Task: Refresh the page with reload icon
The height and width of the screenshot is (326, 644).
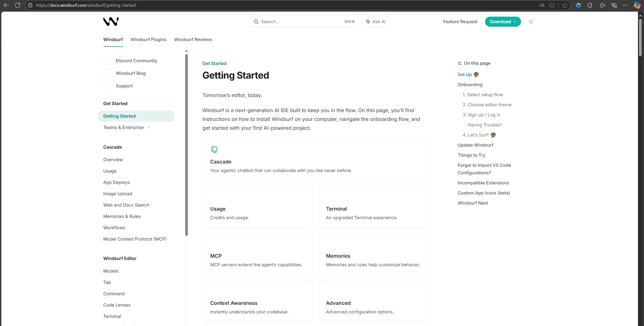Action: click(18, 5)
